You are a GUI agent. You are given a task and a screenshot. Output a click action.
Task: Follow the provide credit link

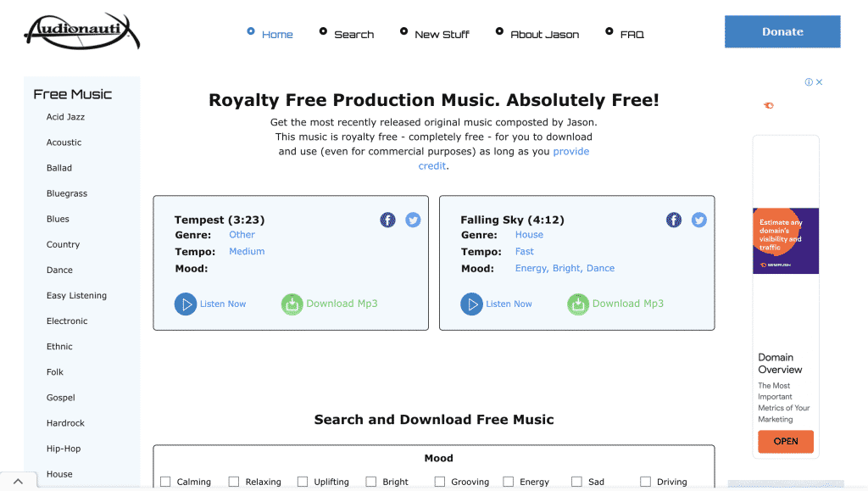point(570,152)
